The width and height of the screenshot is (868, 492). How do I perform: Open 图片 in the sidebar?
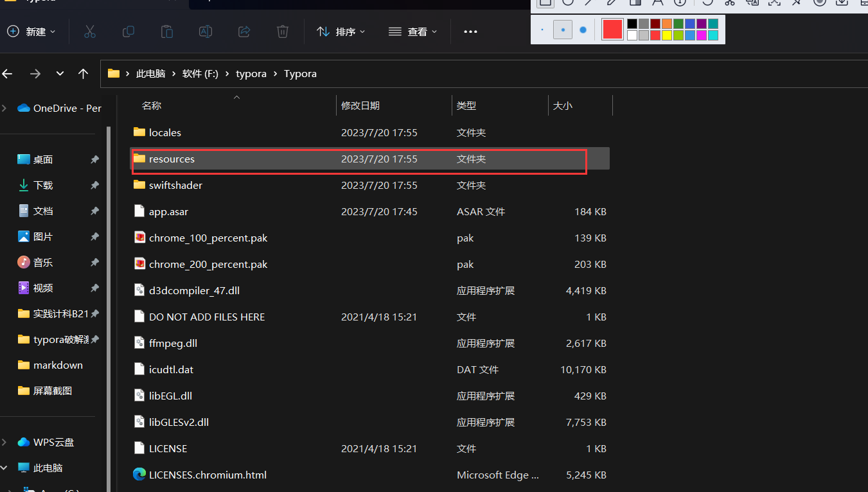point(35,236)
